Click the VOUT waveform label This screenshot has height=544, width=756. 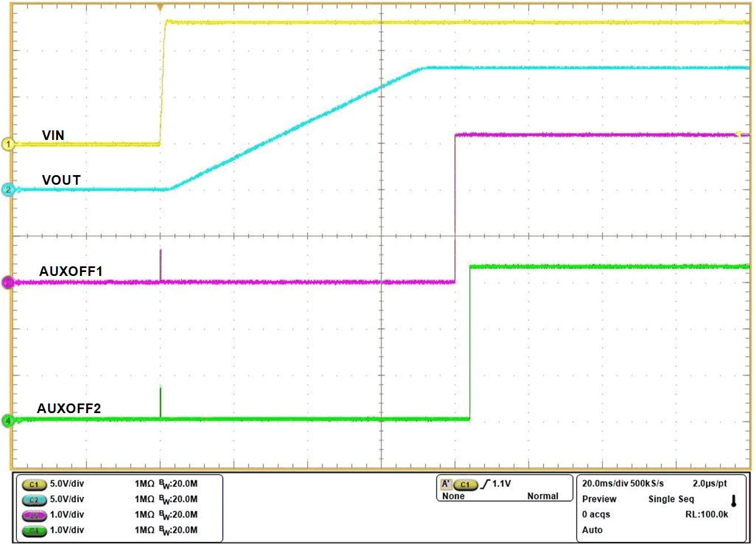[x=61, y=180]
